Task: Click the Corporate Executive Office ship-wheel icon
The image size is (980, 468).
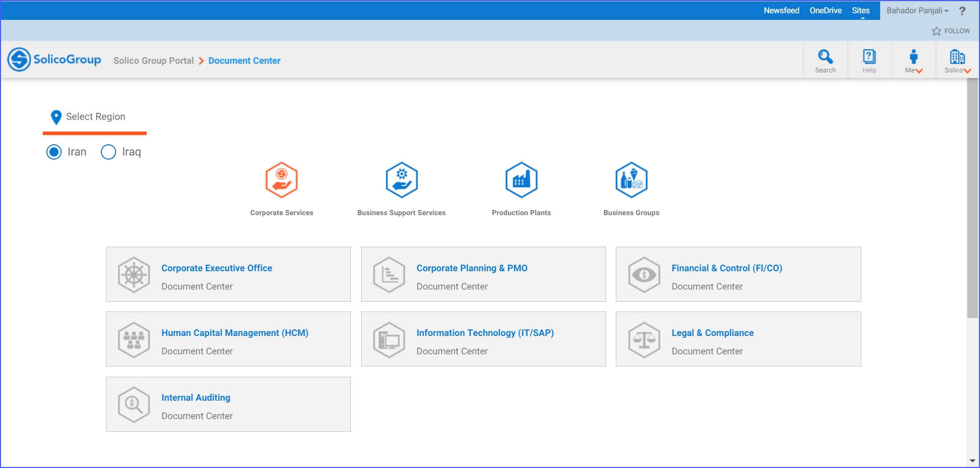Action: (x=134, y=275)
